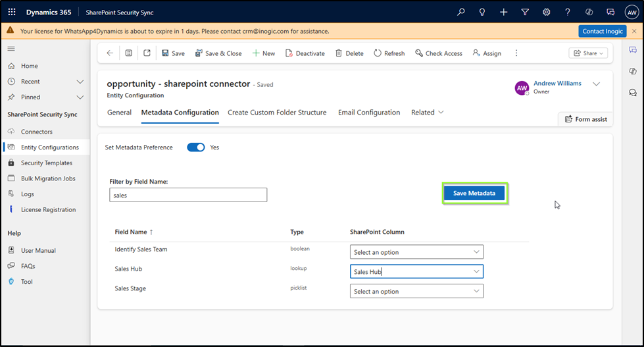Viewport: 644px width, 347px height.
Task: Open Create Custom Folder Structure tab
Action: [x=277, y=113]
